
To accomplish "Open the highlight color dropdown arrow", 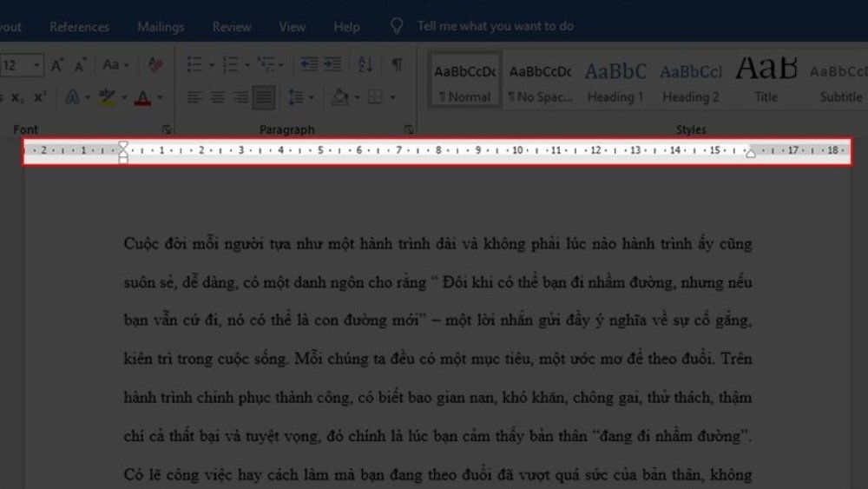I will (x=124, y=98).
